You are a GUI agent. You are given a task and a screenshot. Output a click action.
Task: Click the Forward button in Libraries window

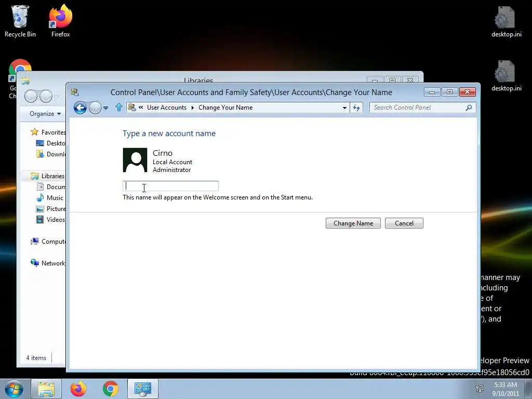[x=46, y=96]
